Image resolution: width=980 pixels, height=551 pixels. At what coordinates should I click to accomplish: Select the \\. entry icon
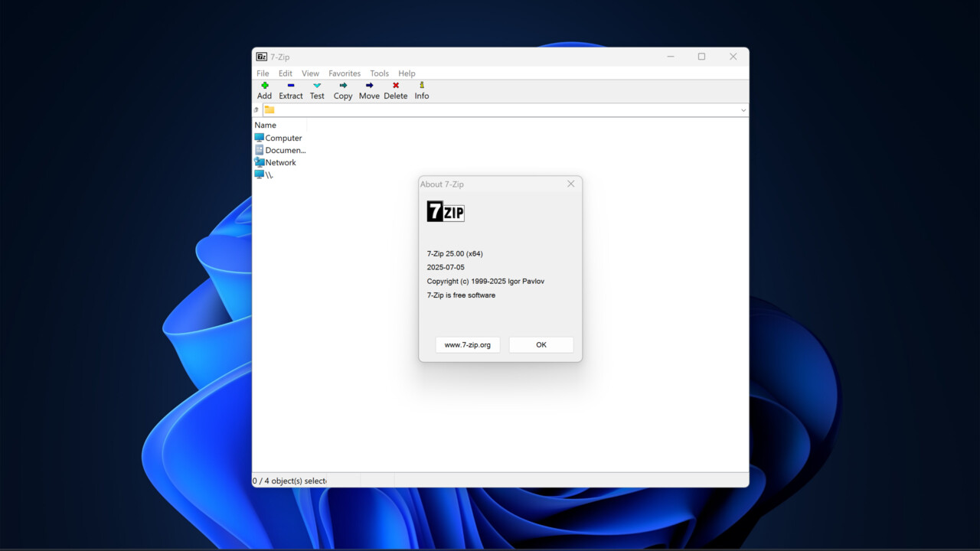pyautogui.click(x=259, y=174)
